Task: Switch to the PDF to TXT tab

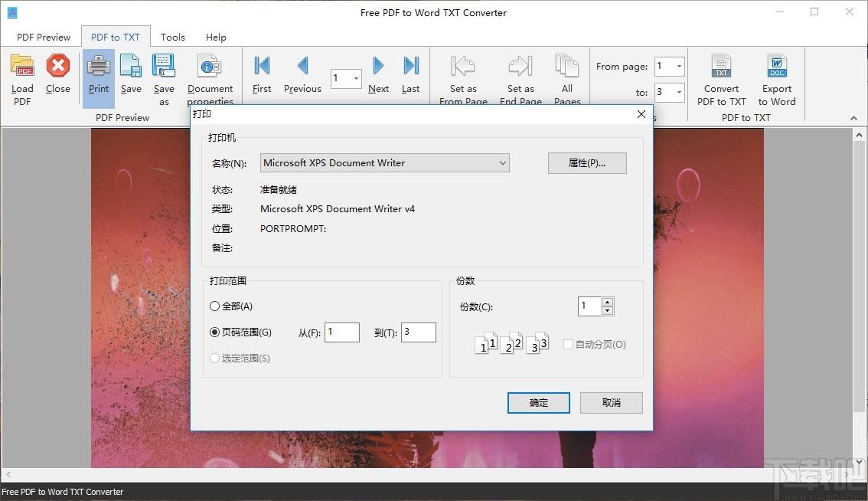Action: click(x=116, y=37)
